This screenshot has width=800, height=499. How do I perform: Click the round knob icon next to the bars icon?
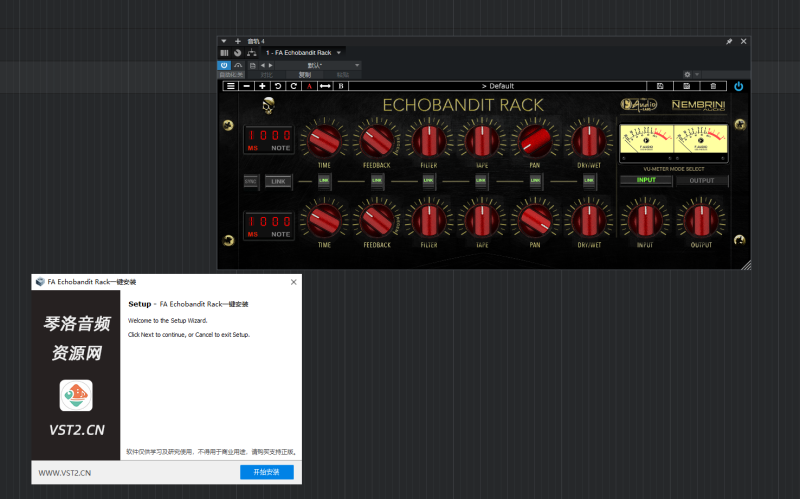238,53
